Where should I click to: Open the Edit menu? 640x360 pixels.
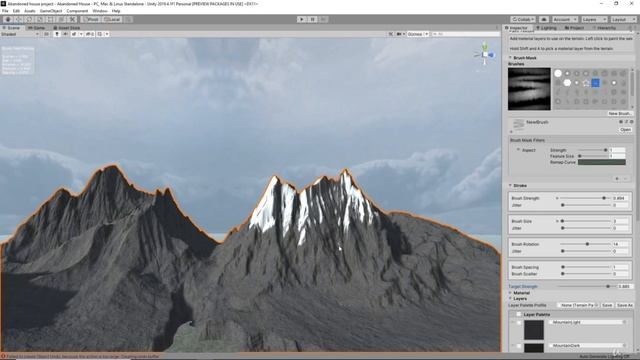[x=16, y=11]
